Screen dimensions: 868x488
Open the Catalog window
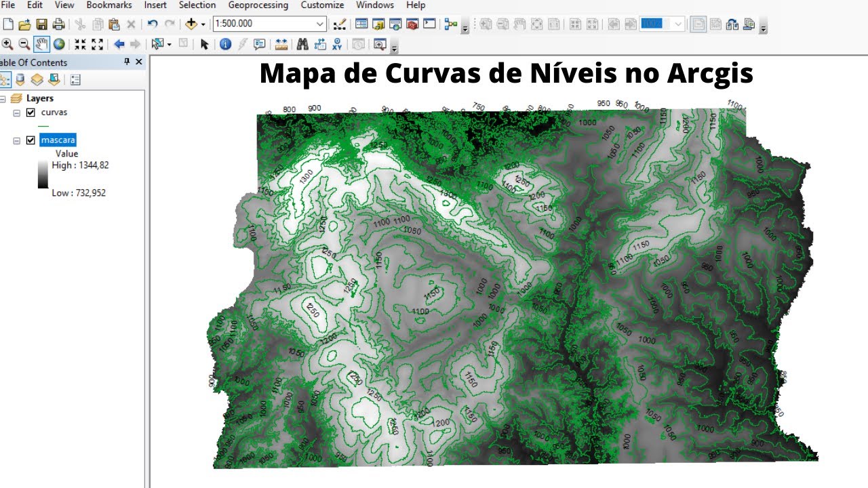click(378, 24)
